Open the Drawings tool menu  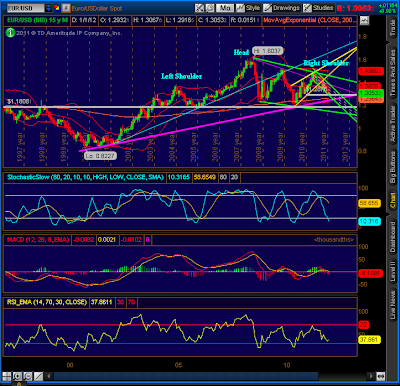(281, 8)
